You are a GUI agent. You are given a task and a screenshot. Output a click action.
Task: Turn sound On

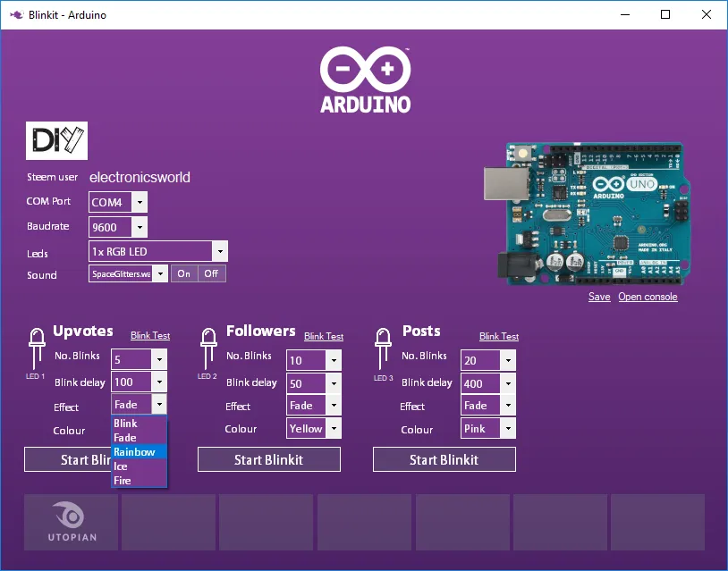[x=184, y=273]
